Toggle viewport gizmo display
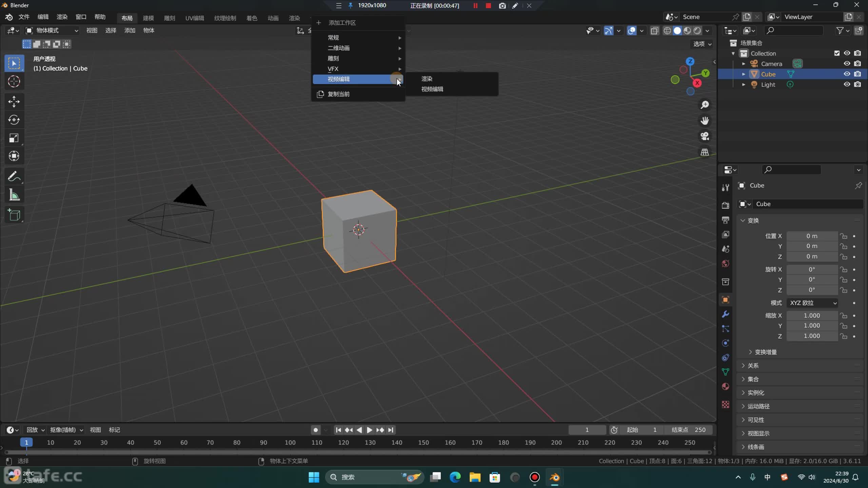The width and height of the screenshot is (868, 488). coord(609,30)
